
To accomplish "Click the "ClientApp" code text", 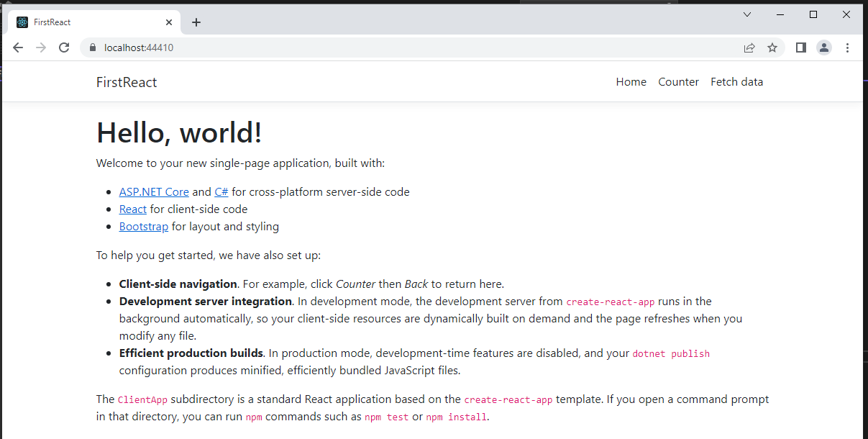I will [142, 399].
